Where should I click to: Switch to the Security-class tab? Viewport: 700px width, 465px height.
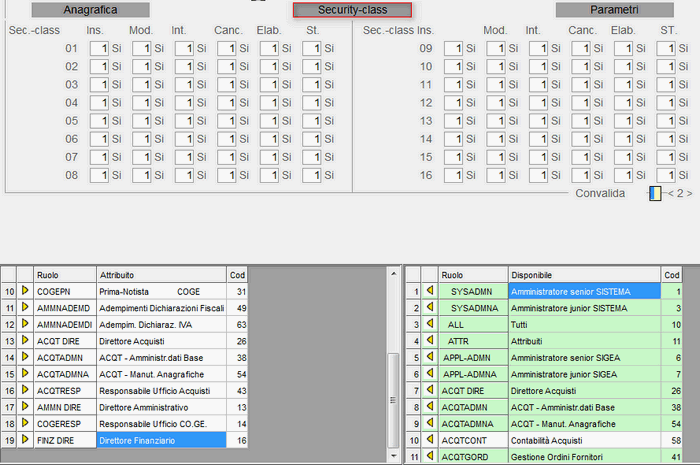click(352, 10)
